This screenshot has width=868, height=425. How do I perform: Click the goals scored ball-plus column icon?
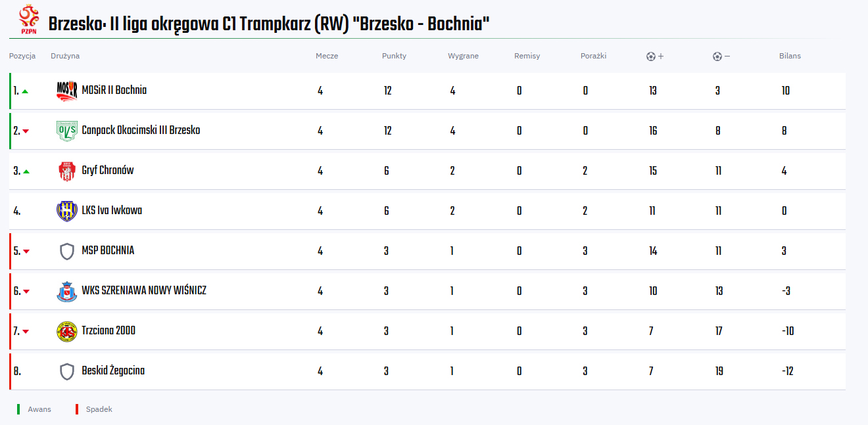[655, 56]
